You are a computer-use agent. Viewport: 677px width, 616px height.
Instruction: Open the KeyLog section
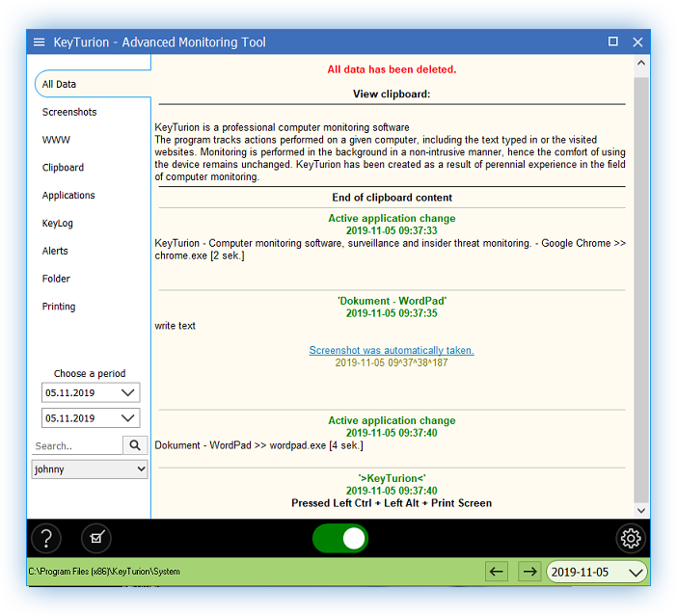[x=58, y=224]
